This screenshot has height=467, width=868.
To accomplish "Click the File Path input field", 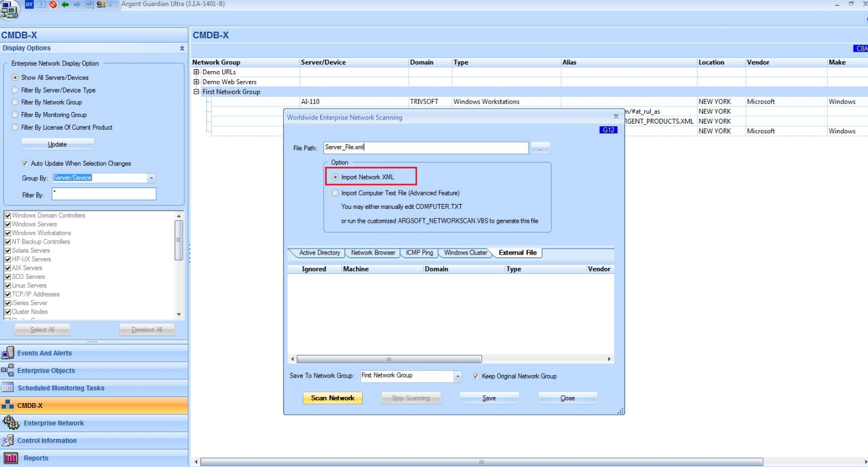I will tap(426, 147).
